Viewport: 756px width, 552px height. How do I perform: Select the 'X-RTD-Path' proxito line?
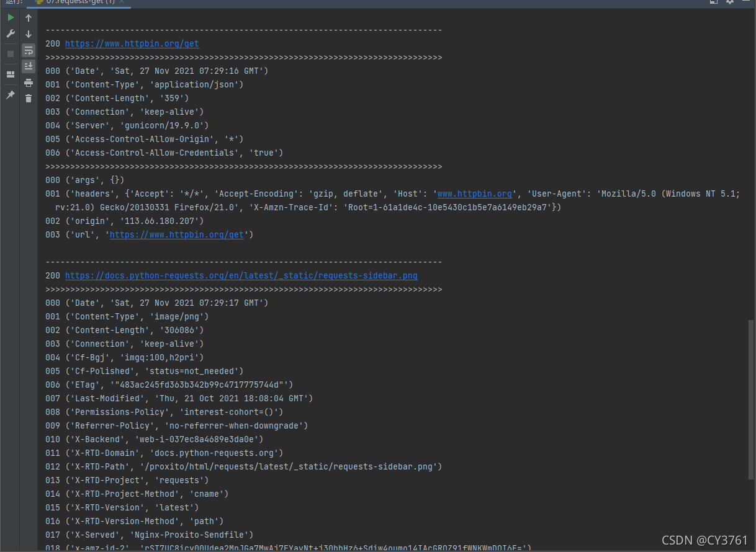[x=244, y=467]
